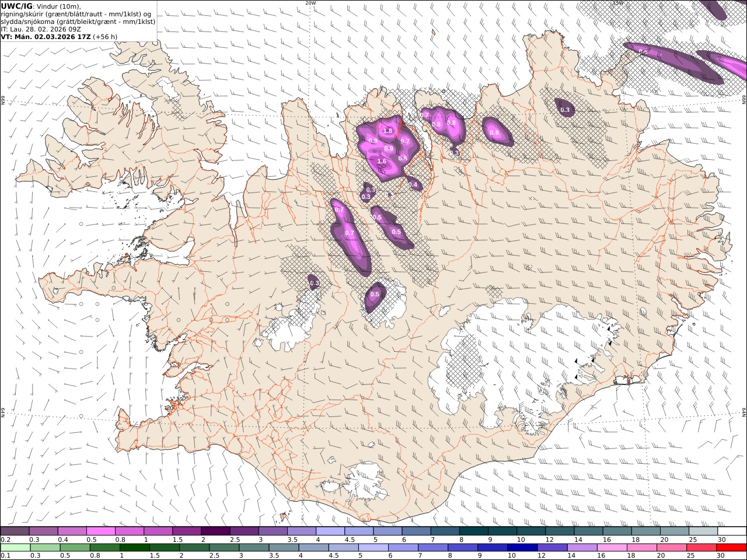Image resolution: width=747 pixels, height=560 pixels.
Task: Pick the dark teal 8–9 snow legend swatch
Action: [474, 531]
